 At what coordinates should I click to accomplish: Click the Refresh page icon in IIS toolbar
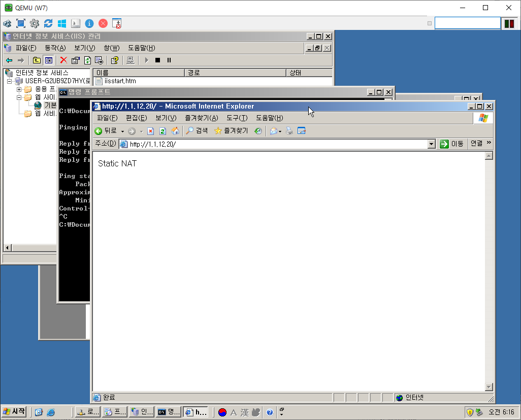pyautogui.click(x=87, y=60)
